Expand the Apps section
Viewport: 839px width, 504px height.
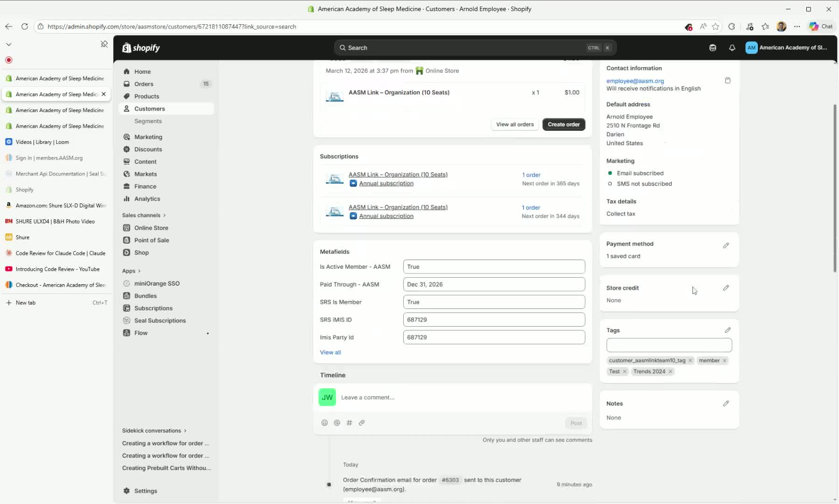click(x=131, y=271)
